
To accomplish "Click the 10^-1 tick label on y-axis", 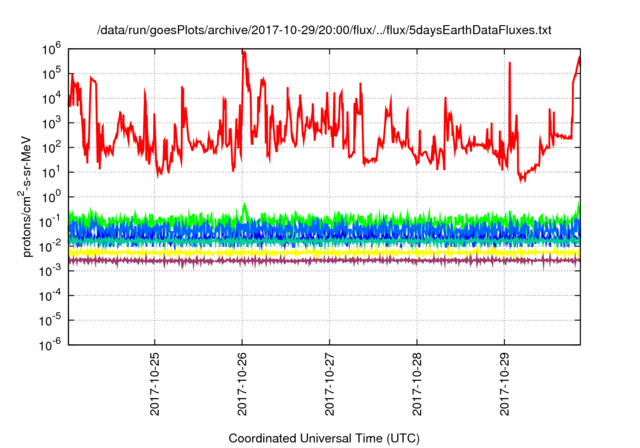I will [x=50, y=222].
